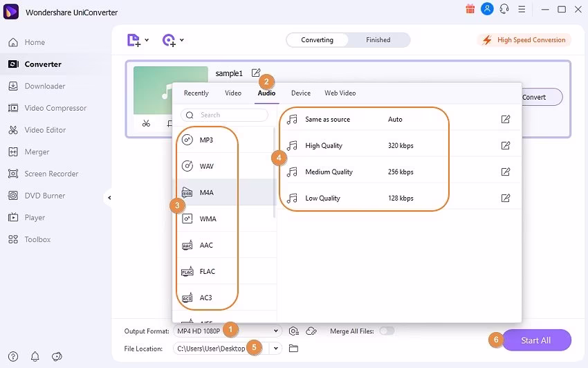The width and height of the screenshot is (588, 368).
Task: Open Downloader in the sidebar
Action: (55, 86)
